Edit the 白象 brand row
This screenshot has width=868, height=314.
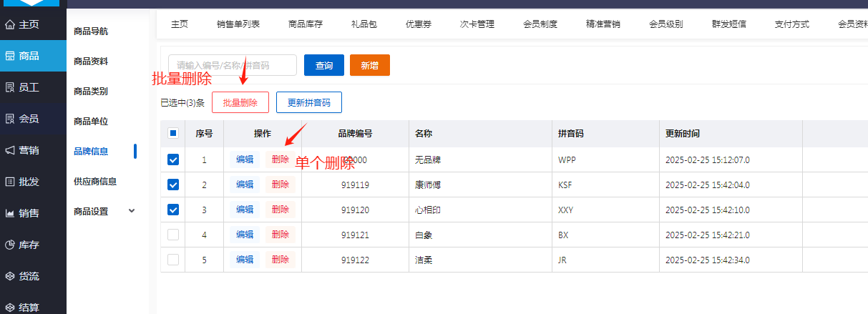click(x=245, y=235)
